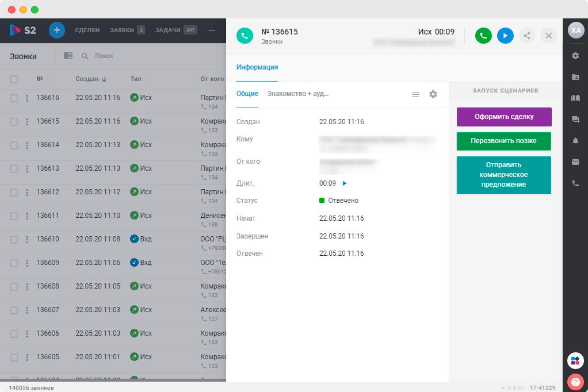Toggle the select-all checkbox in table header

click(14, 79)
